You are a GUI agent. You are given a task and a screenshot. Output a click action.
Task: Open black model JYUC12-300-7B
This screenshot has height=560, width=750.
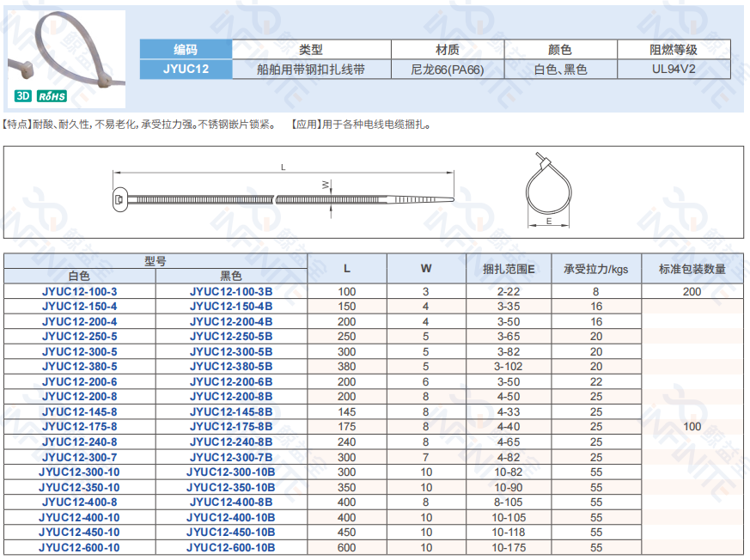click(x=231, y=457)
